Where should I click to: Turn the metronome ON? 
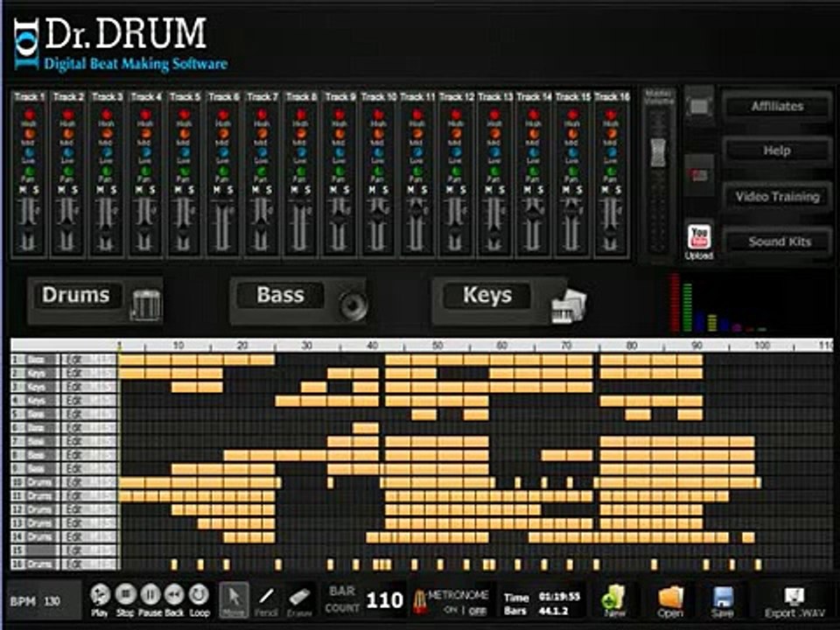point(451,610)
